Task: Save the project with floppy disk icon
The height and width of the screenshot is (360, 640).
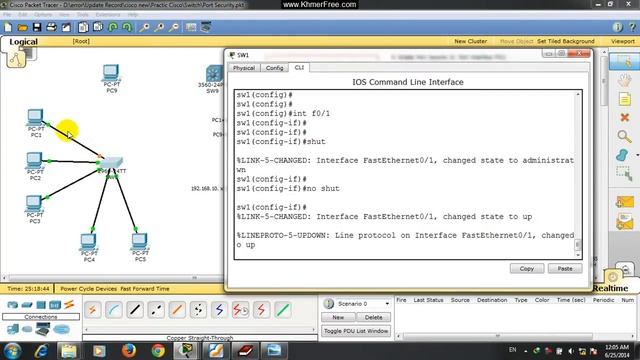Action: (37, 27)
